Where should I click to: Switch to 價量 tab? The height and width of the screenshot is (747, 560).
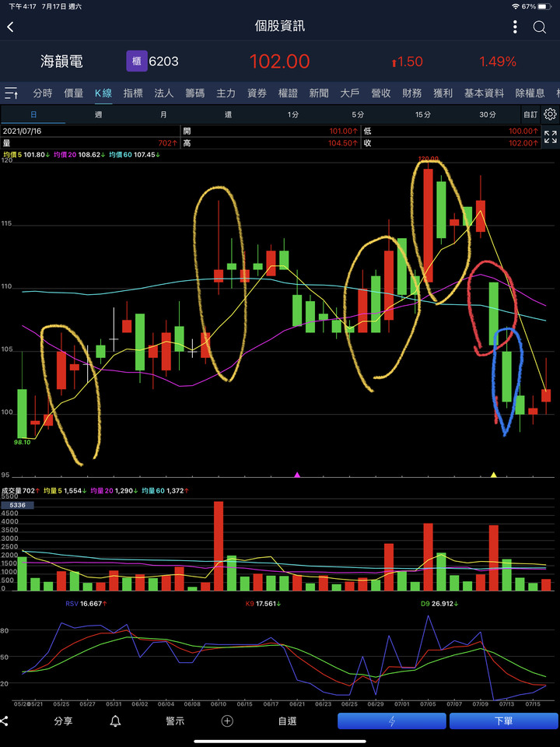73,93
